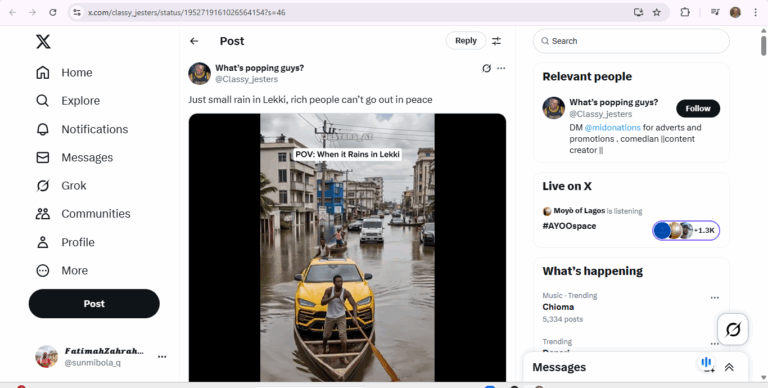Click the More circle icon
Screen dimensions: 768x388
43,270
